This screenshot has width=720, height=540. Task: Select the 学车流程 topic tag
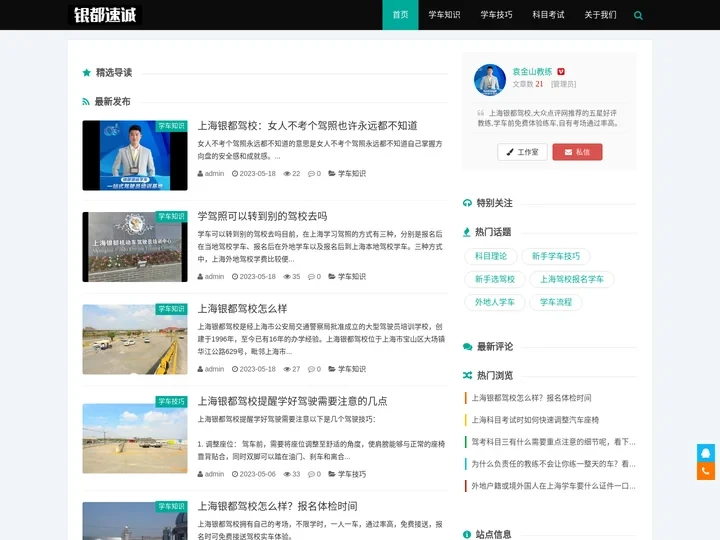tap(556, 302)
